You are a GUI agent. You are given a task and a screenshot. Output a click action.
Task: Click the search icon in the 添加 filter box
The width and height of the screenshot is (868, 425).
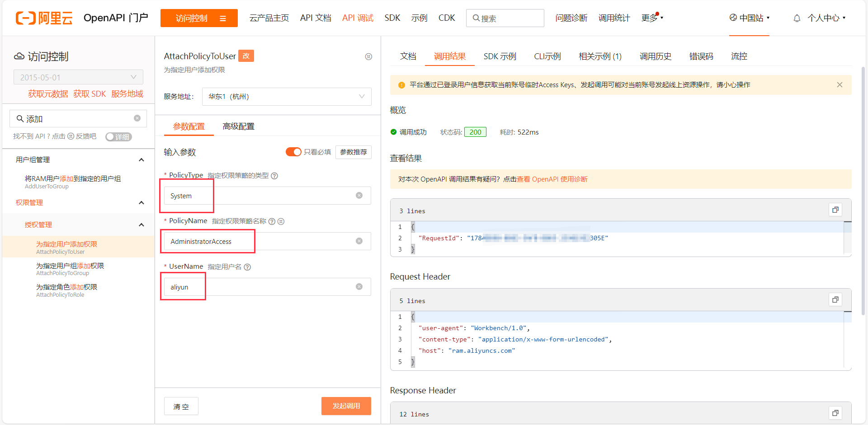coord(20,119)
